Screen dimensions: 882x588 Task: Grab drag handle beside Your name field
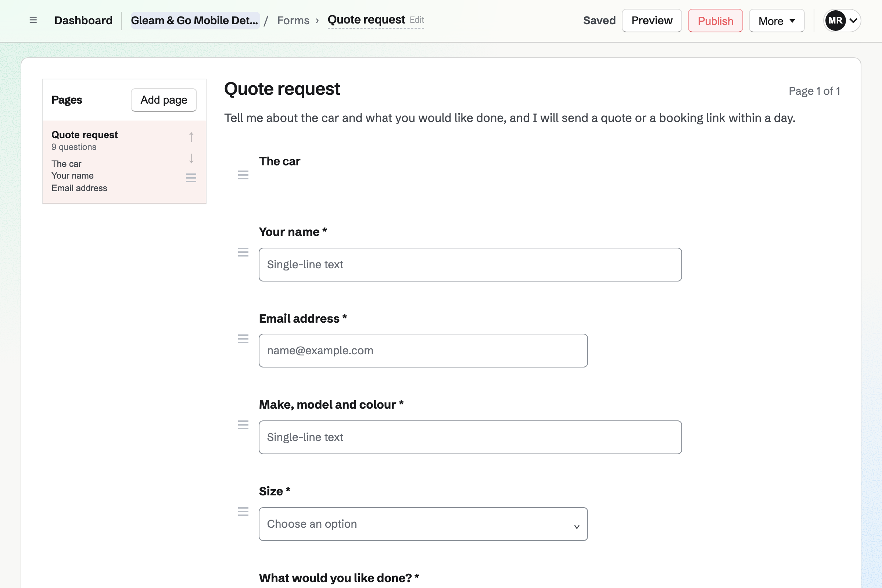coord(243,252)
